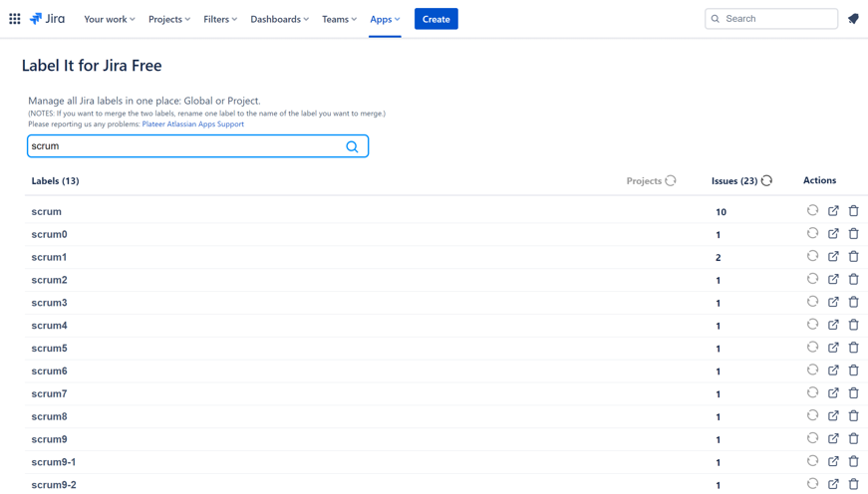Select the scrum1 label name
This screenshot has width=868, height=494.
pos(49,257)
